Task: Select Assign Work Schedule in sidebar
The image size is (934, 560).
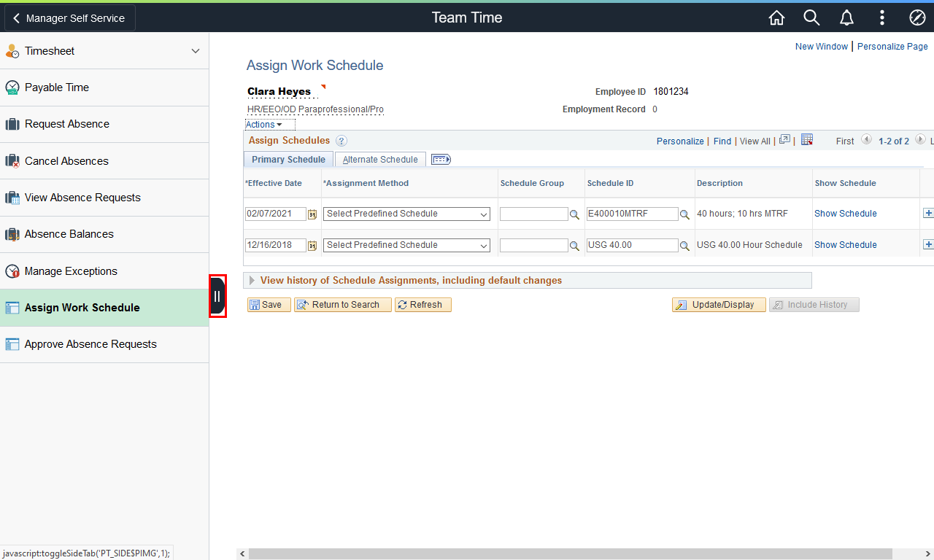Action: tap(104, 308)
